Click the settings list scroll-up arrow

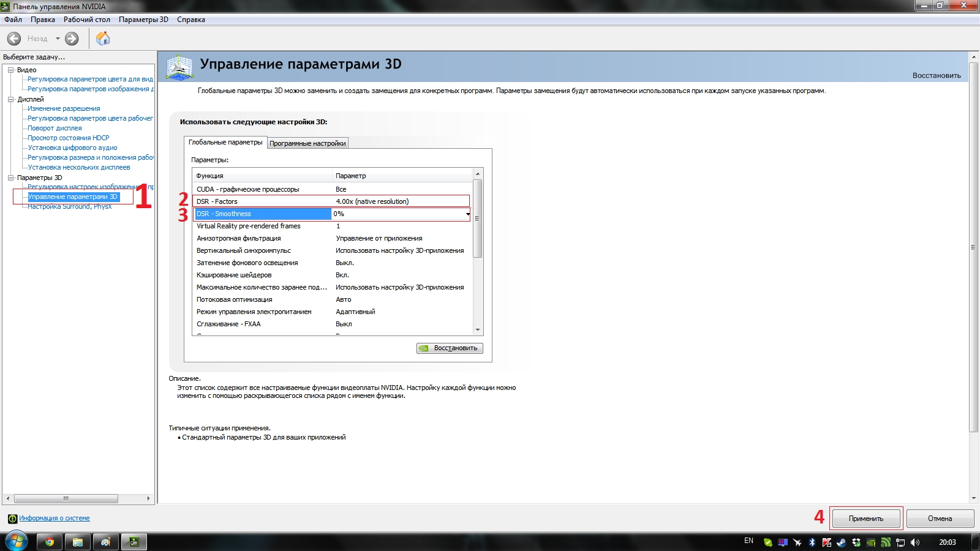point(478,174)
